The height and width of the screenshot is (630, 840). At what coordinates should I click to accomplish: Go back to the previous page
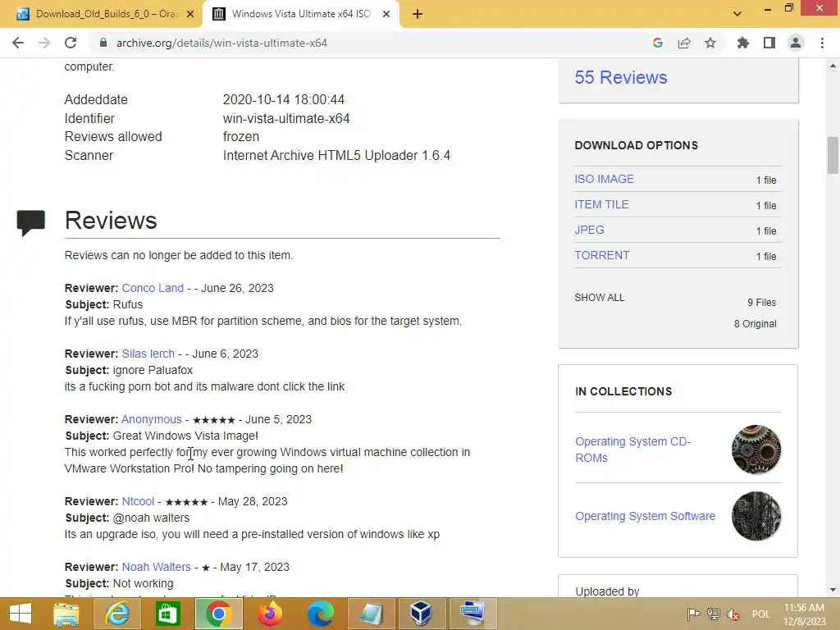18,43
